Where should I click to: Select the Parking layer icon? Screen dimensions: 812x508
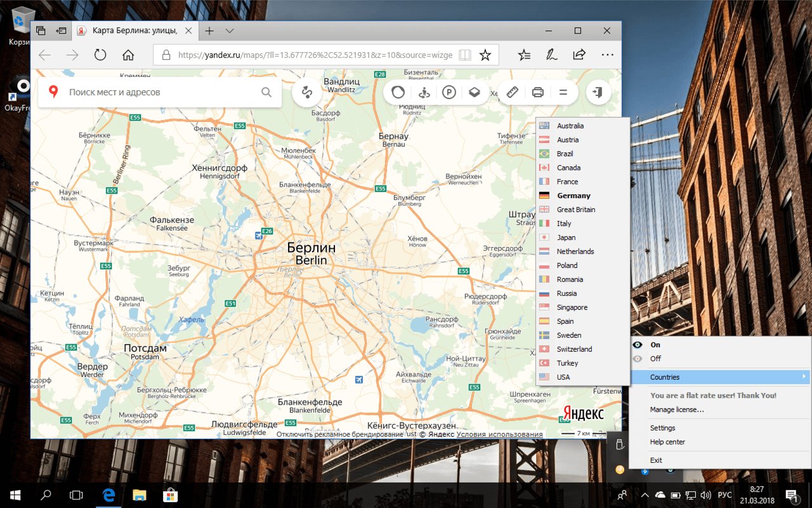pos(449,92)
